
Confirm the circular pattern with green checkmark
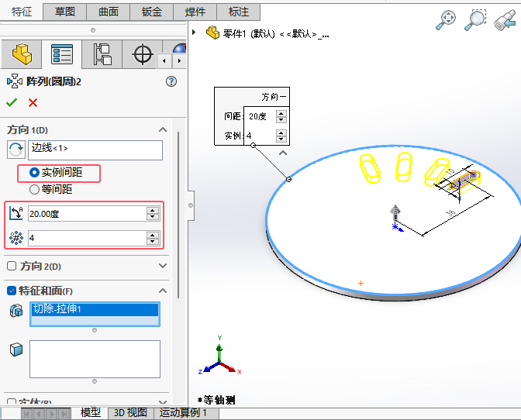[12, 102]
